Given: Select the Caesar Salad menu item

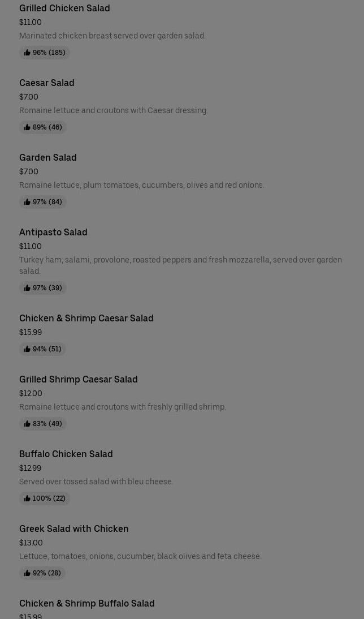Looking at the screenshot, I should click(47, 83).
